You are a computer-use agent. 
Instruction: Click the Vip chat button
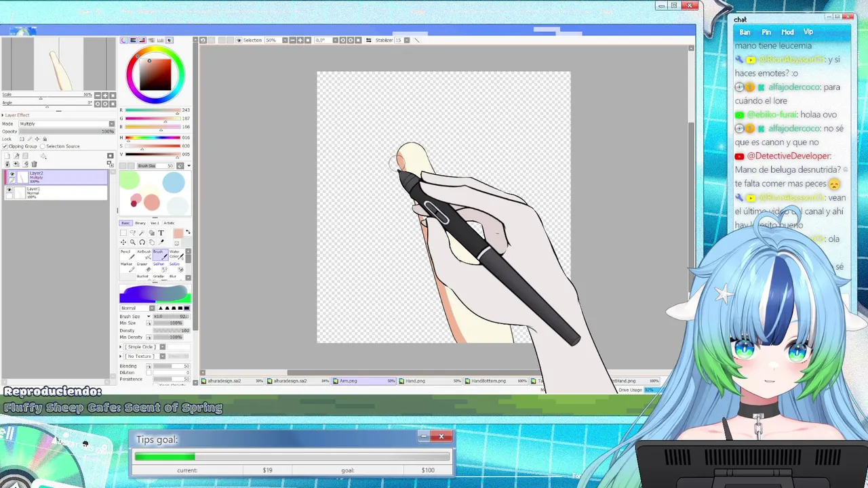click(x=808, y=33)
